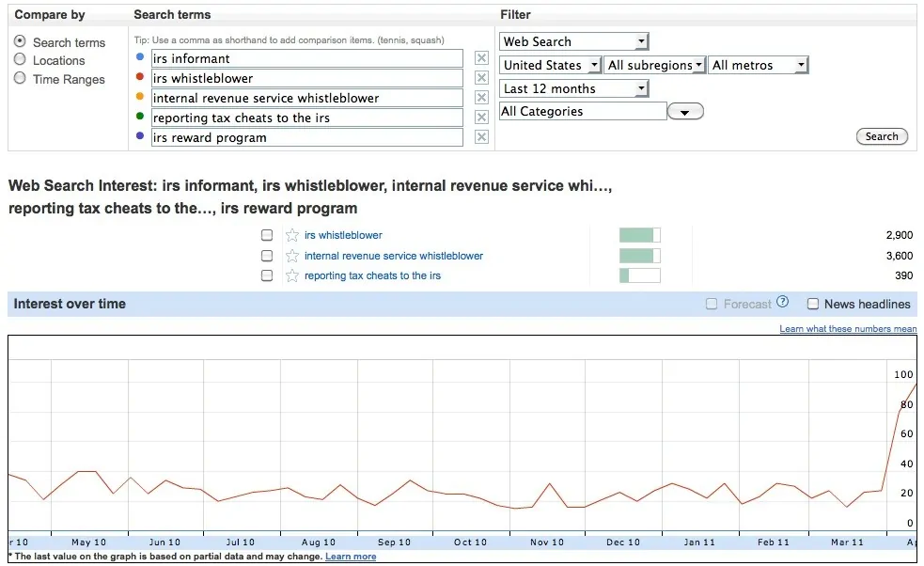Click the 'irs informant' text field

(x=307, y=58)
